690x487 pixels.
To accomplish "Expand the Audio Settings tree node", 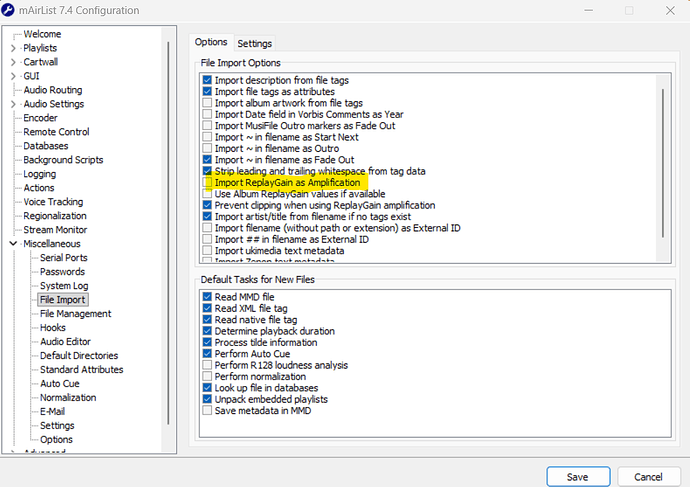I will point(13,104).
